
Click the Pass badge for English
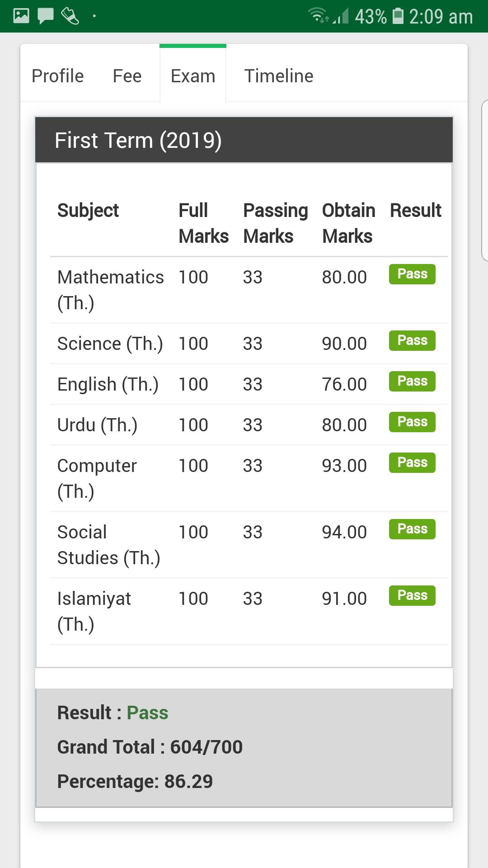412,381
